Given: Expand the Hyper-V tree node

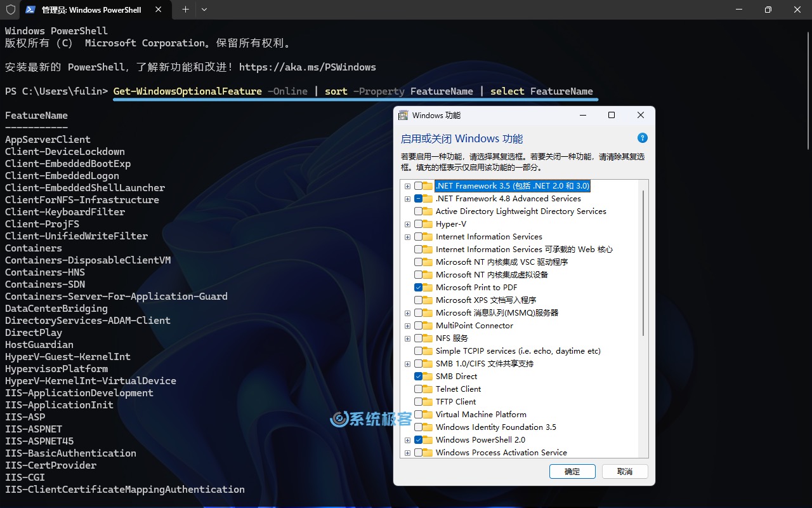Looking at the screenshot, I should tap(407, 224).
